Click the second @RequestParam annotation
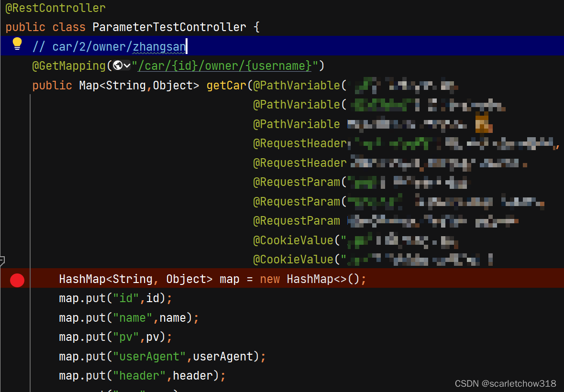Image resolution: width=564 pixels, height=392 pixels. click(x=296, y=201)
